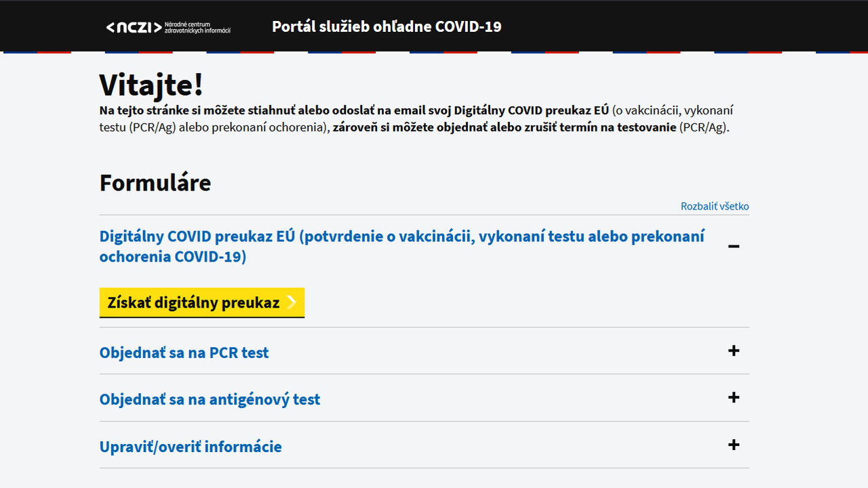The height and width of the screenshot is (488, 868).
Task: Collapse the Digitálny COVID preukaz EÚ section via minus icon
Action: pyautogui.click(x=733, y=246)
